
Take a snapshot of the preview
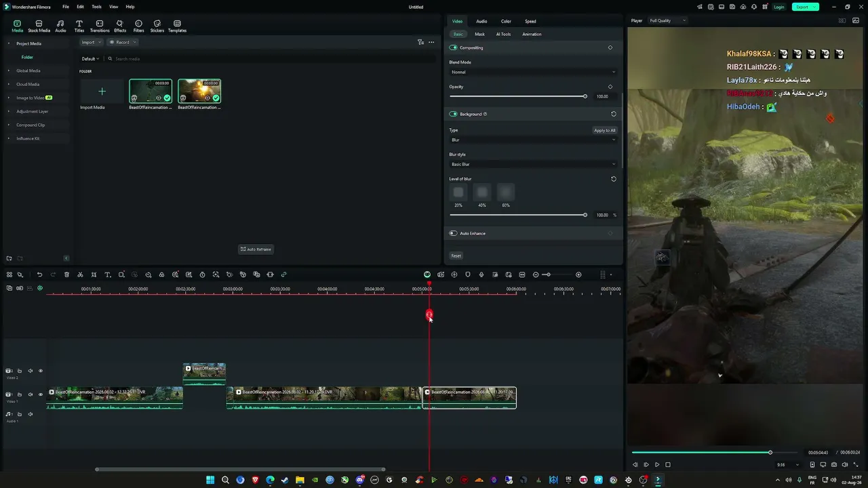[833, 465]
